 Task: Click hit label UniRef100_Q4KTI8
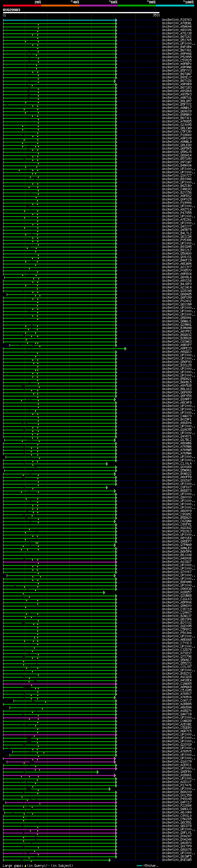pos(177,715)
